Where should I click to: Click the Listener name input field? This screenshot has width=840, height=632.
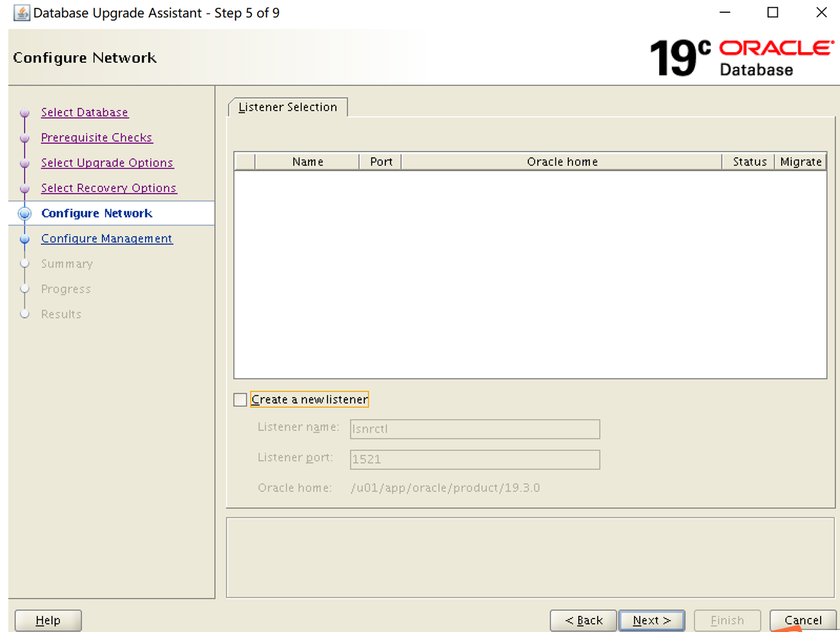(x=475, y=429)
